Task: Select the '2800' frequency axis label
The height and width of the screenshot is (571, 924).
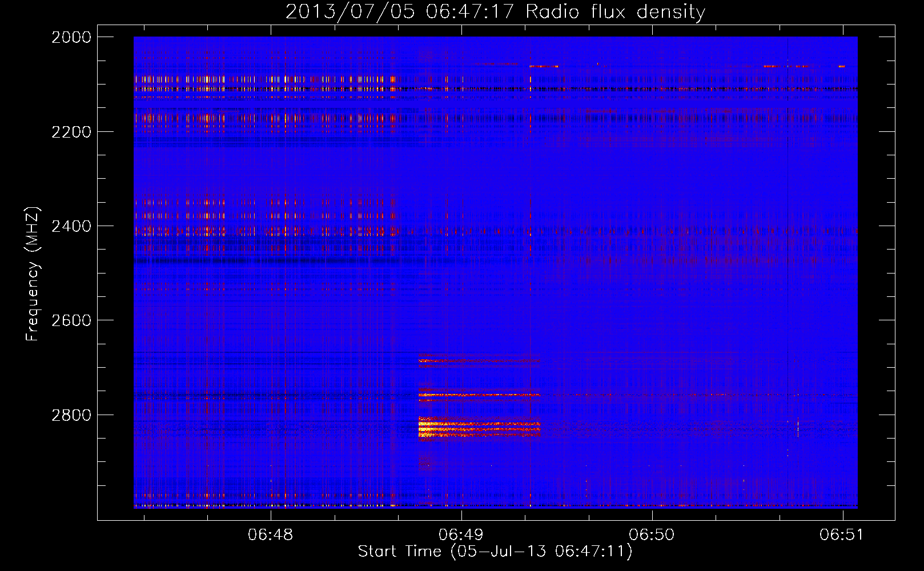Action: [x=71, y=415]
